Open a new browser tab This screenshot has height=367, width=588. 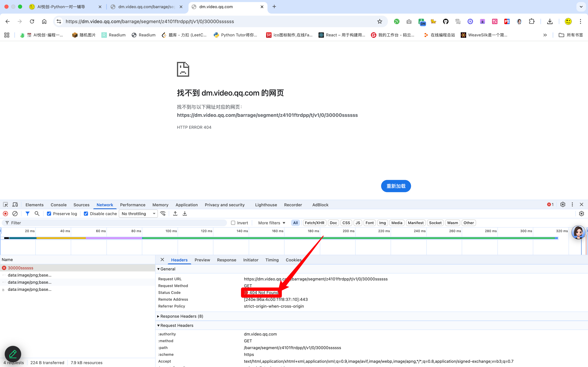pyautogui.click(x=274, y=7)
